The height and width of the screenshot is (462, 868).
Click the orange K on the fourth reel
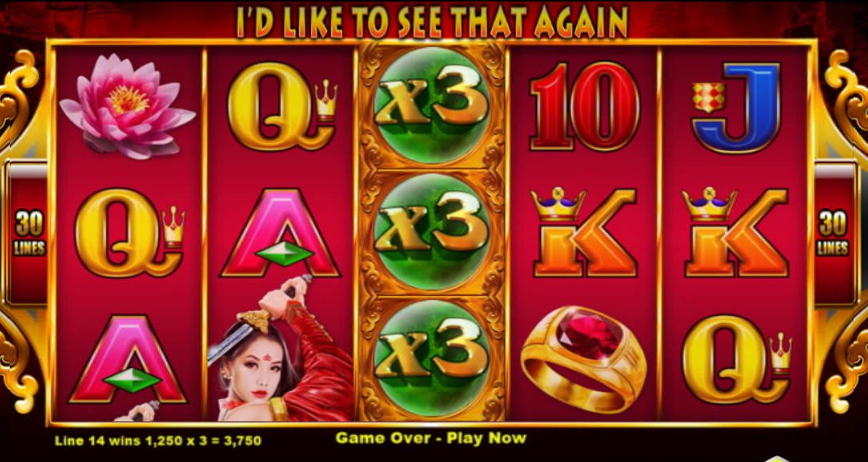[x=583, y=232]
